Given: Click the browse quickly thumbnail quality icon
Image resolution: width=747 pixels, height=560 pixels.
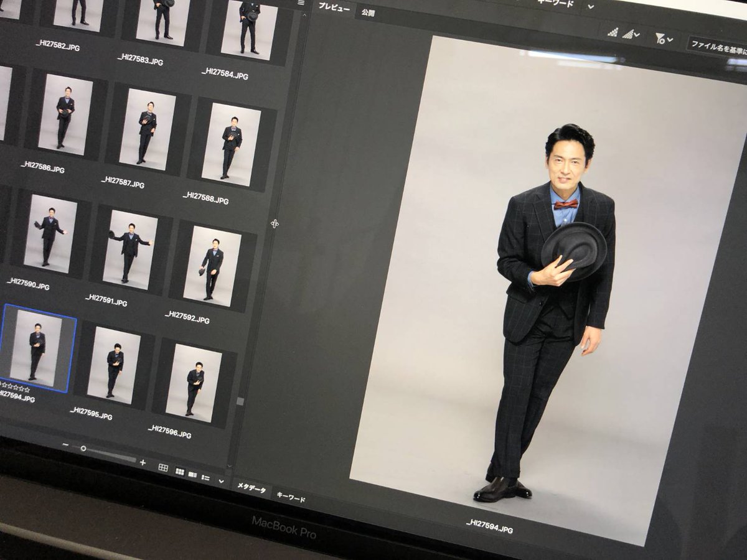Looking at the screenshot, I should pyautogui.click(x=613, y=32).
